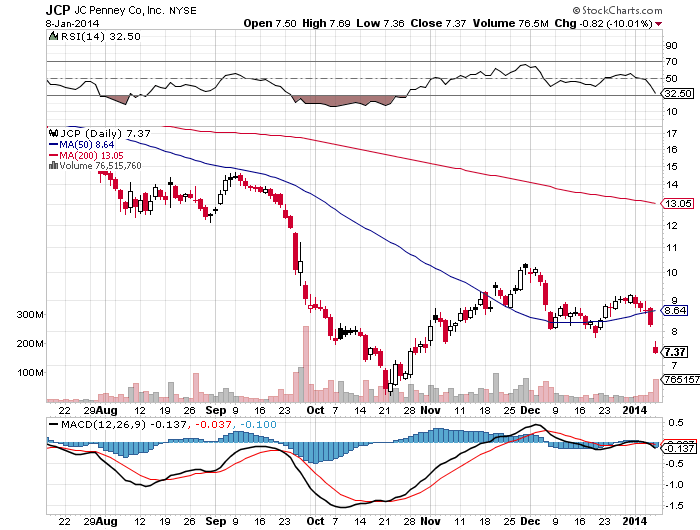Click the 'JCP (Daily) 7.37' legend text

(105, 134)
